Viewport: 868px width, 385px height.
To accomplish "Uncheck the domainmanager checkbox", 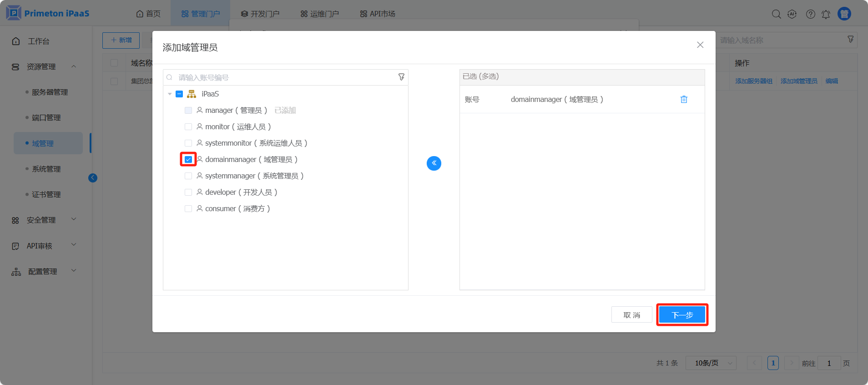I will tap(188, 159).
